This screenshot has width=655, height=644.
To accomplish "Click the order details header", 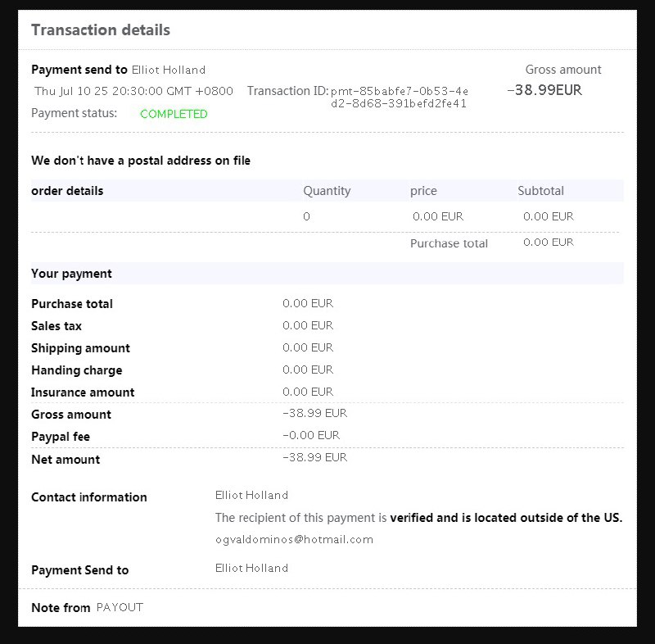I will 67,191.
